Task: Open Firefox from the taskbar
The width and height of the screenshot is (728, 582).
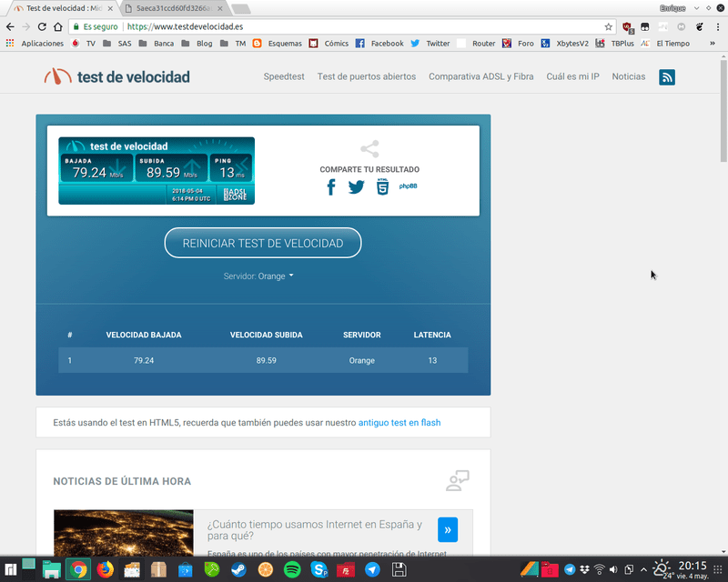Action: pyautogui.click(x=105, y=569)
